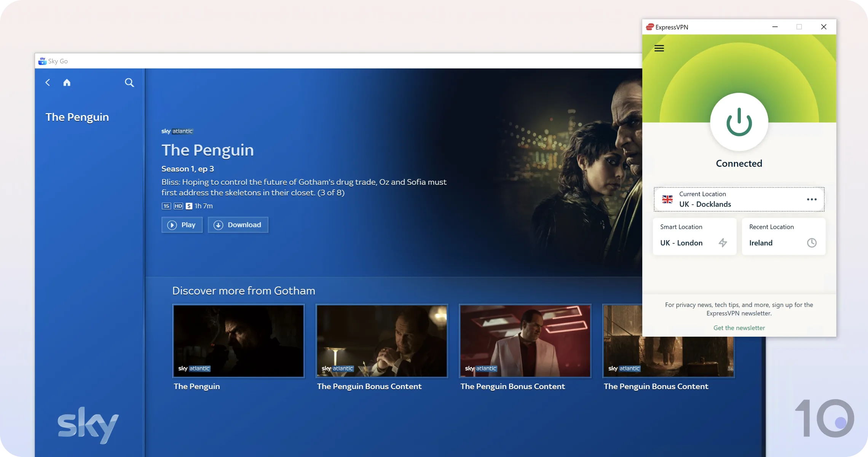Image resolution: width=868 pixels, height=457 pixels.
Task: Open the first The Penguin thumbnail
Action: (239, 341)
